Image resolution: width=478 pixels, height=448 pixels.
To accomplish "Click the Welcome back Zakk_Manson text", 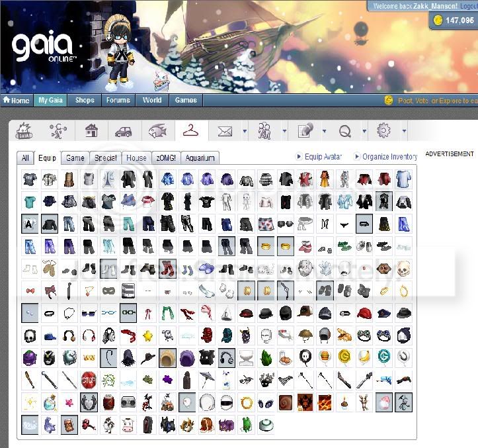I will (x=415, y=6).
